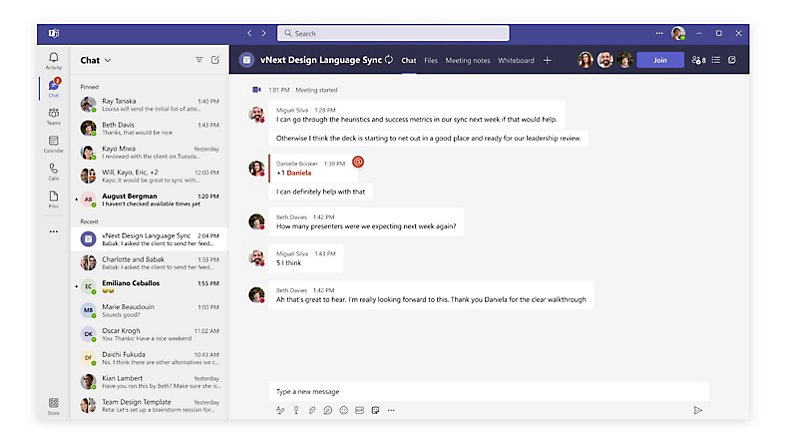Join the vNext Design Language Sync meeting

(x=660, y=60)
